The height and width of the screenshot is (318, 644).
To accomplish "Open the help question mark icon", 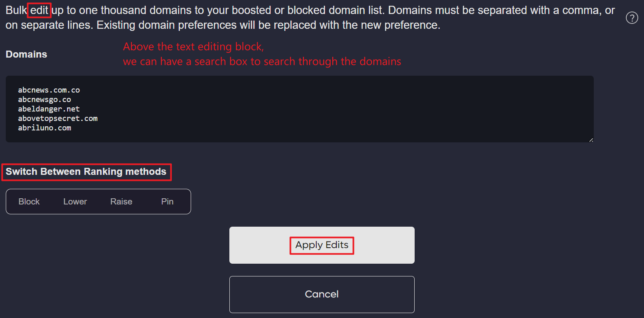I will click(632, 18).
